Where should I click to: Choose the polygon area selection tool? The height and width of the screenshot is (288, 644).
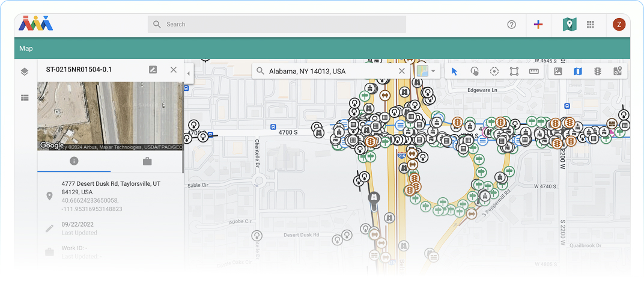[514, 71]
